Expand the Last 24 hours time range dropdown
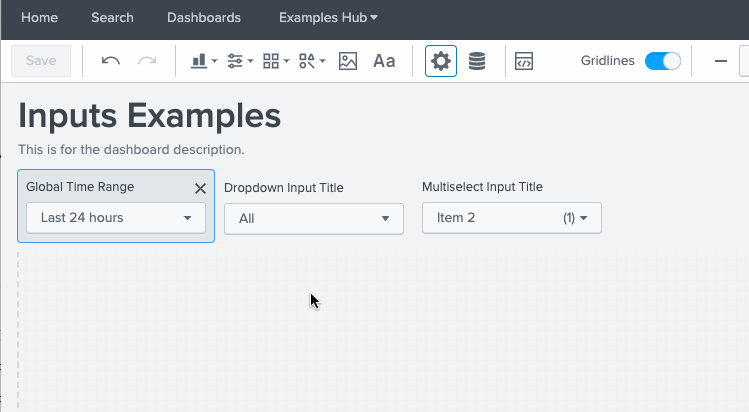Screen dimensions: 749x412 (x=116, y=218)
